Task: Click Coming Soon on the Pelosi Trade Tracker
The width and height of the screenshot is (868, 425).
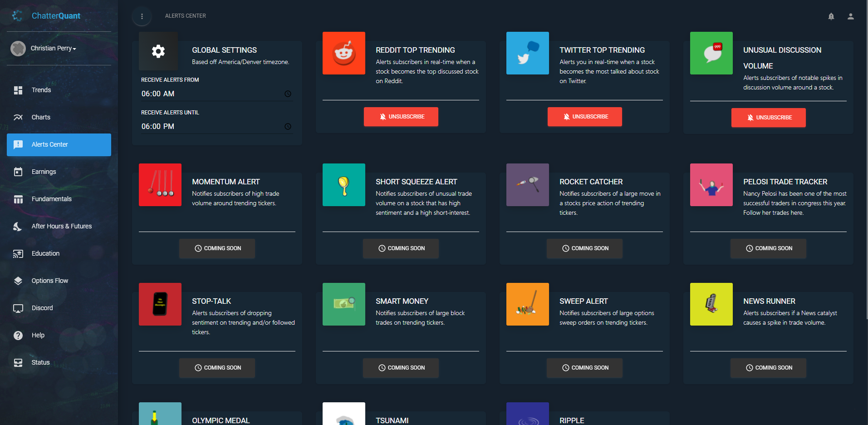Action: tap(768, 248)
